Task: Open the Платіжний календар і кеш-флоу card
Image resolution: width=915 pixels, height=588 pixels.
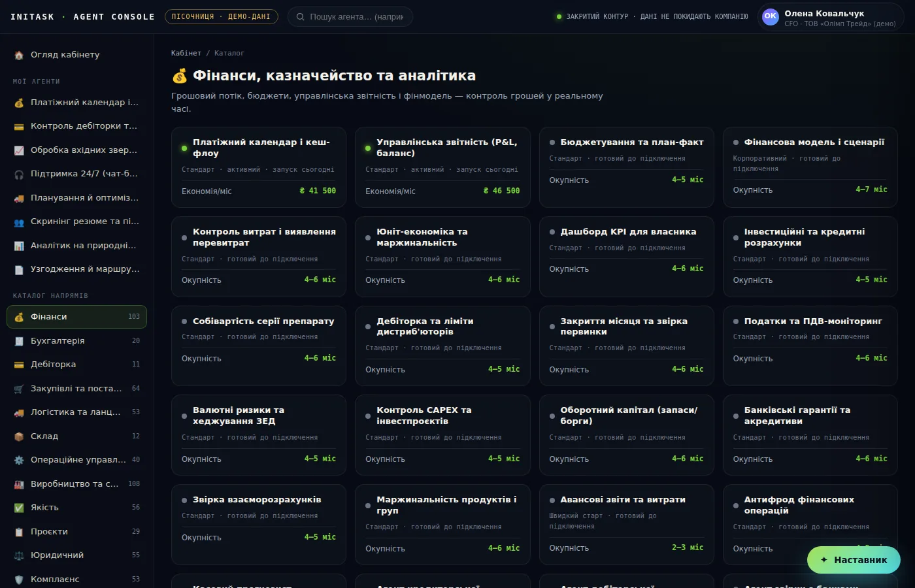Action: point(259,167)
